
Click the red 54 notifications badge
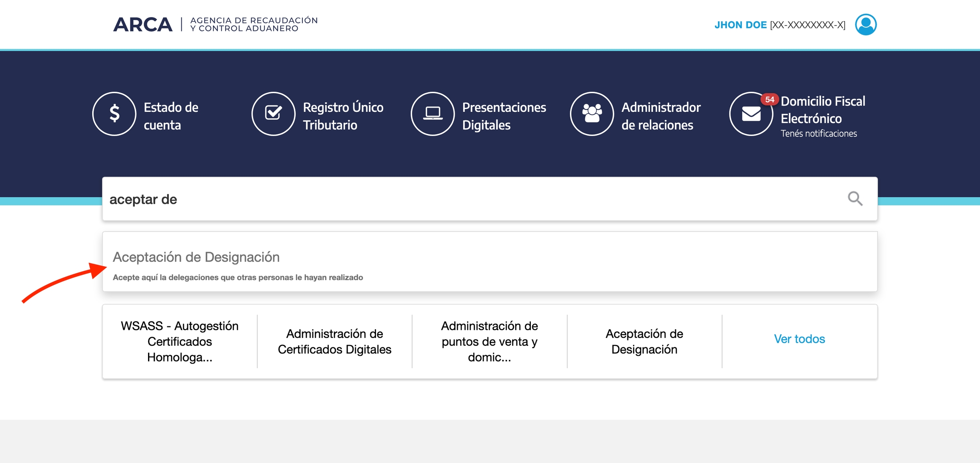[x=769, y=99]
